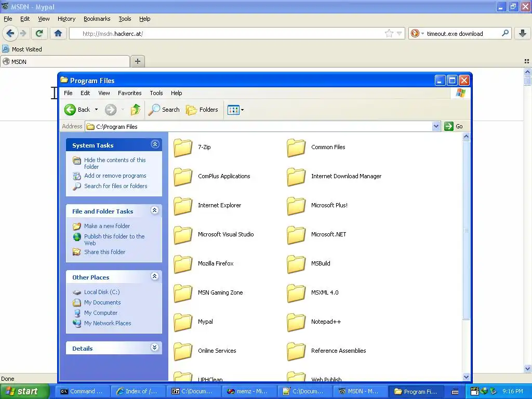This screenshot has width=532, height=399.
Task: Click Search for files or folders
Action: [116, 186]
